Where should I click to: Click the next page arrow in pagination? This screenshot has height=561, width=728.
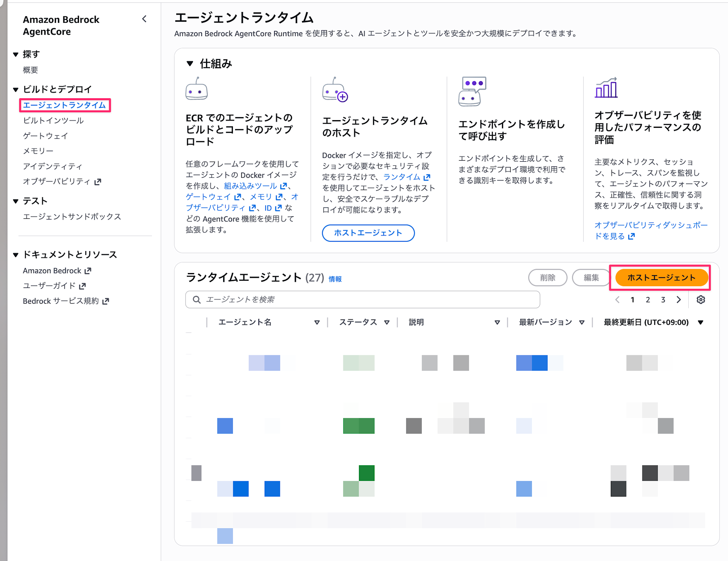click(678, 300)
